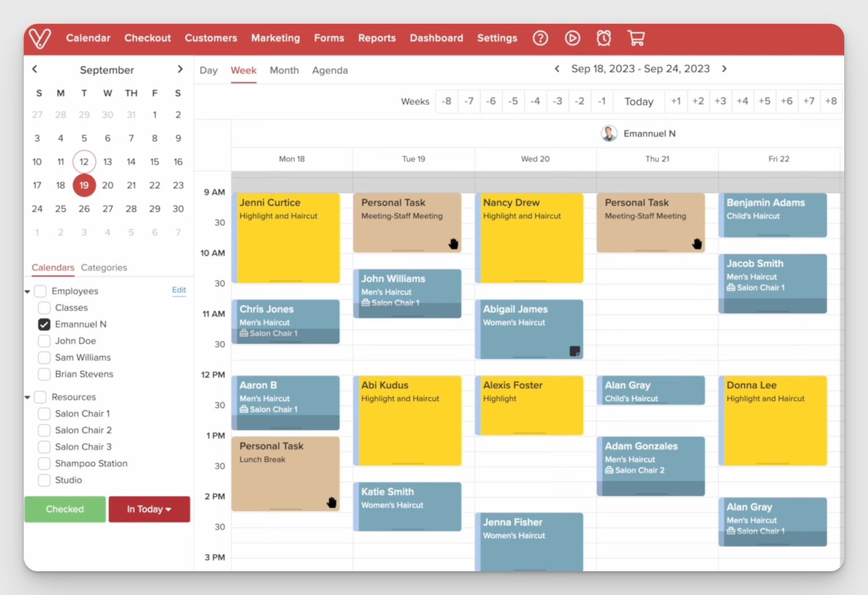Open the shopping cart icon
The width and height of the screenshot is (868, 595).
tap(636, 38)
